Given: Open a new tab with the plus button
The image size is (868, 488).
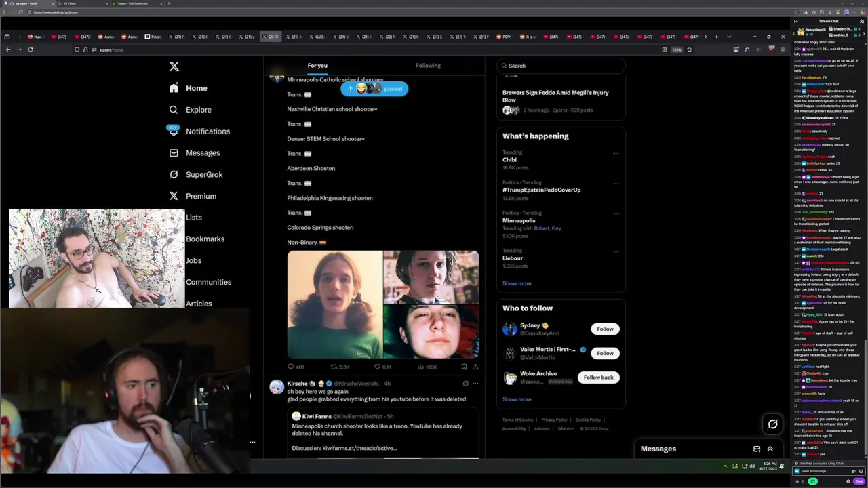Looking at the screenshot, I should point(716,37).
